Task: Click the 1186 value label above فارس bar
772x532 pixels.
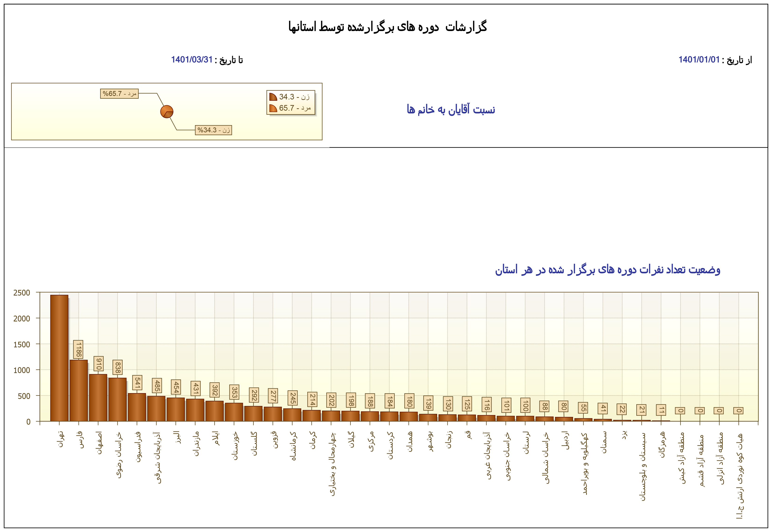Action: click(78, 349)
